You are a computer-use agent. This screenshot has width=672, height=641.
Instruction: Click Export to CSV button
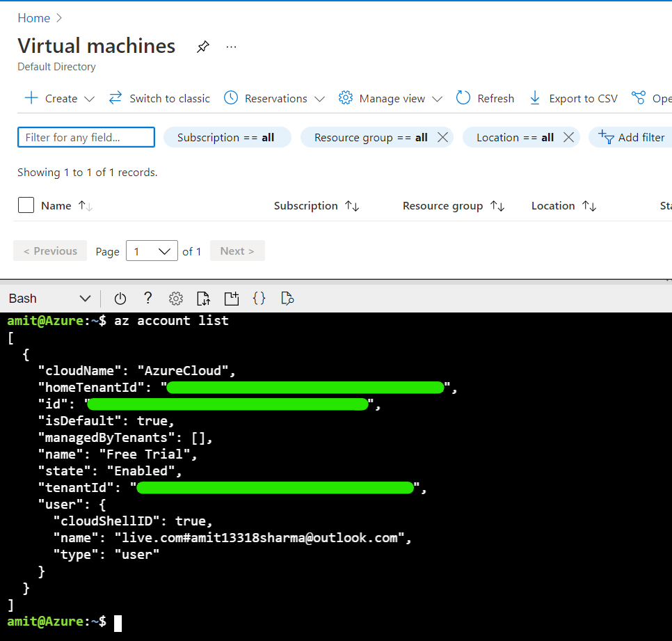tap(573, 98)
